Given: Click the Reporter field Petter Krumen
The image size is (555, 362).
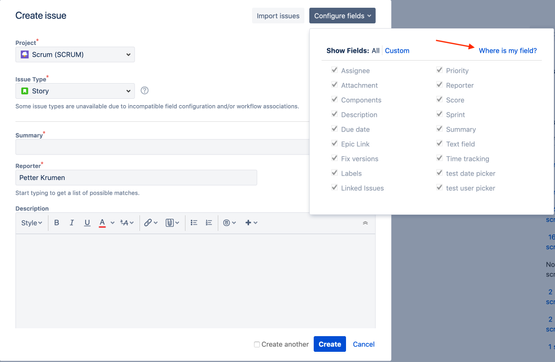Looking at the screenshot, I should tap(136, 178).
